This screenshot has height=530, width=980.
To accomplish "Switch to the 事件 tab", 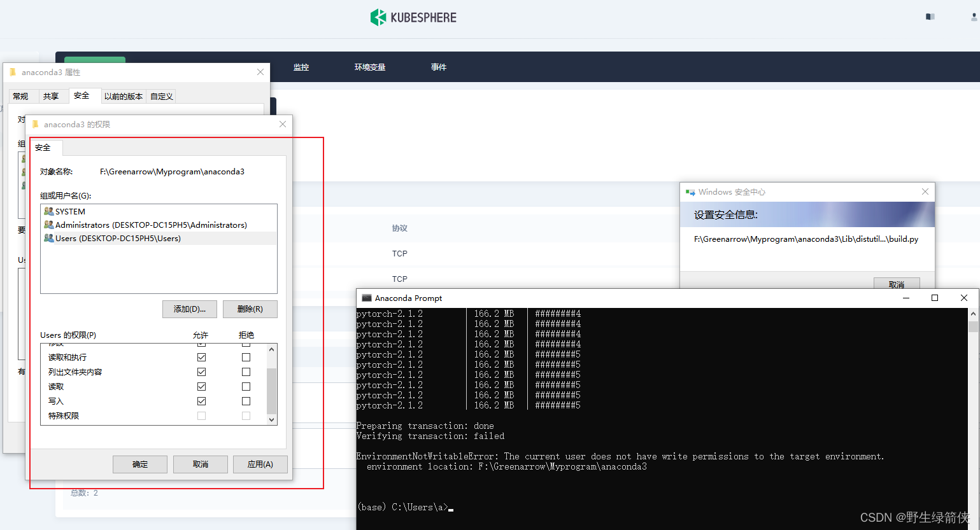I will click(x=439, y=67).
